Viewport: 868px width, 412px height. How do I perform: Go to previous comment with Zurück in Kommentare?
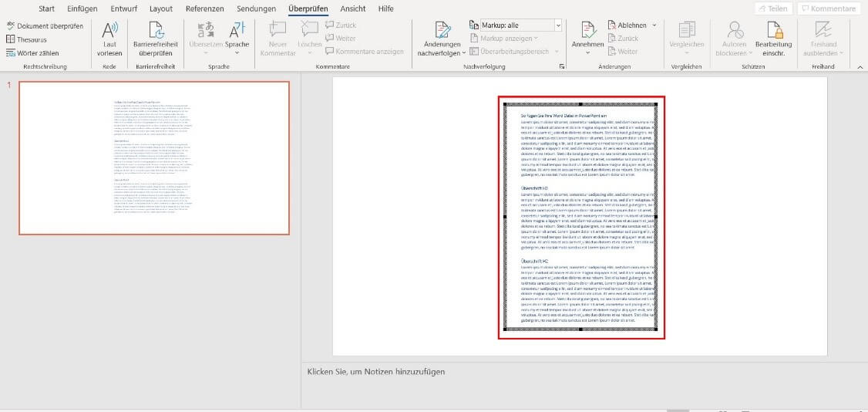coord(341,25)
